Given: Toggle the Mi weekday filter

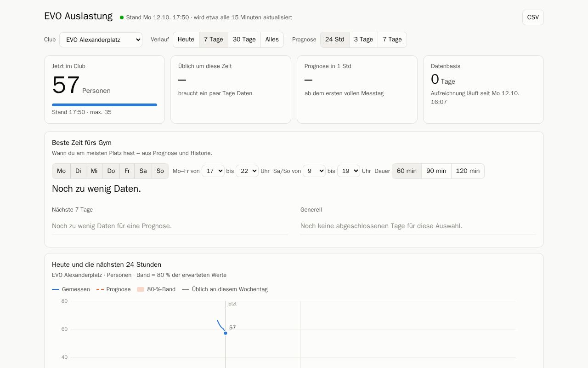Looking at the screenshot, I should (x=94, y=171).
